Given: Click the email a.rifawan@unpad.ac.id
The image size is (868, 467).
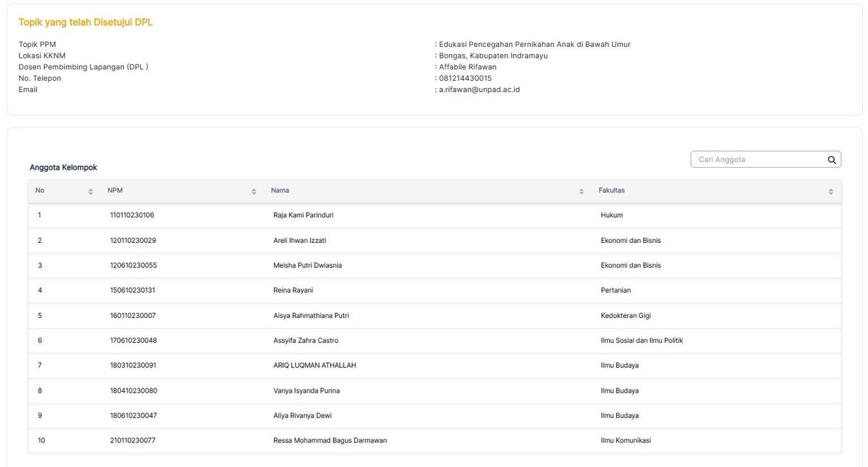Looking at the screenshot, I should pos(480,90).
